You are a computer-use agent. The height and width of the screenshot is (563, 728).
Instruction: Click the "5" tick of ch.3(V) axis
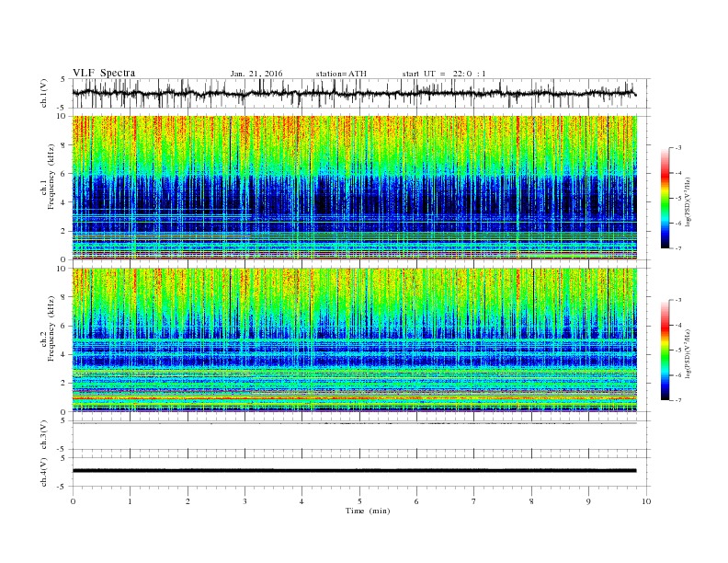pos(63,420)
